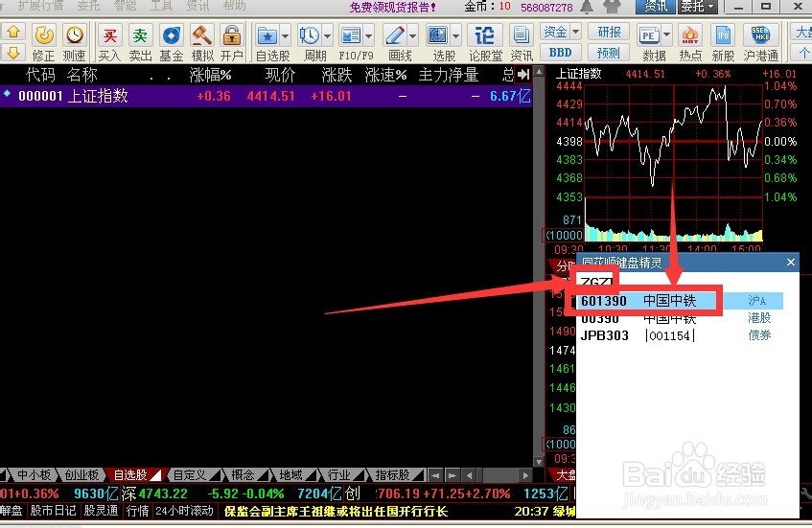Image resolution: width=812 pixels, height=528 pixels.
Task: Expand the 数据 data dropdown arrow
Action: (667, 35)
